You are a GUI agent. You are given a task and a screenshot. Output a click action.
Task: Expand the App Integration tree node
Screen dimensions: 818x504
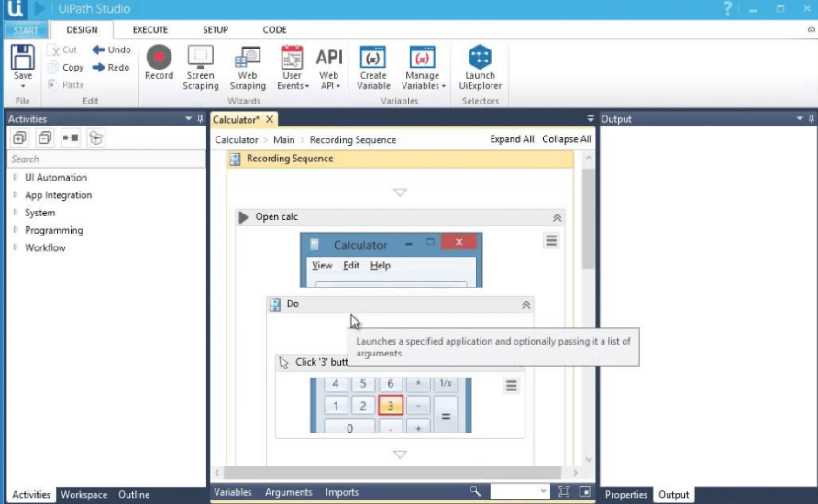[x=15, y=195]
